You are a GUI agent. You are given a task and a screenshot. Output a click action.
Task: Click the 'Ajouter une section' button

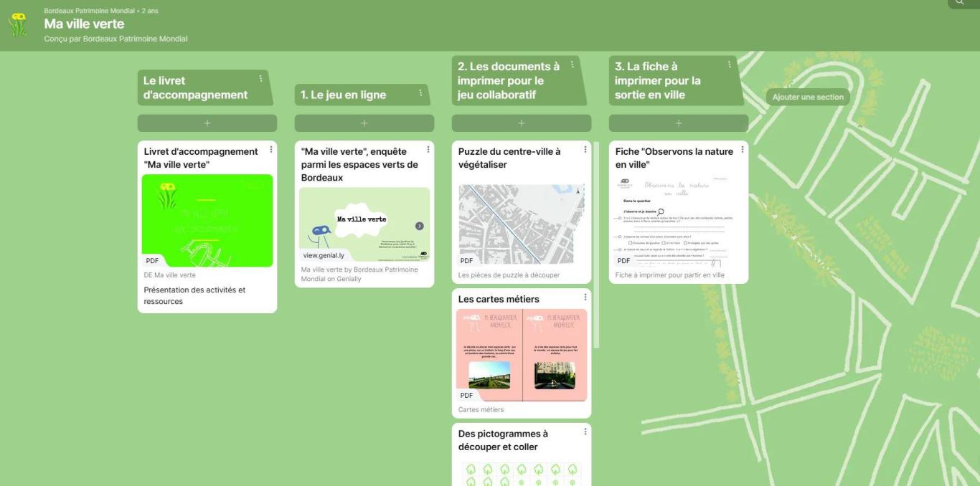pyautogui.click(x=808, y=97)
